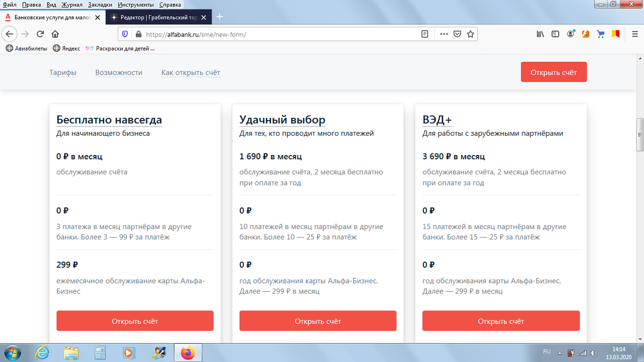Show hidden system tray icons
Image resolution: width=644 pixels, height=362 pixels.
tap(560, 353)
